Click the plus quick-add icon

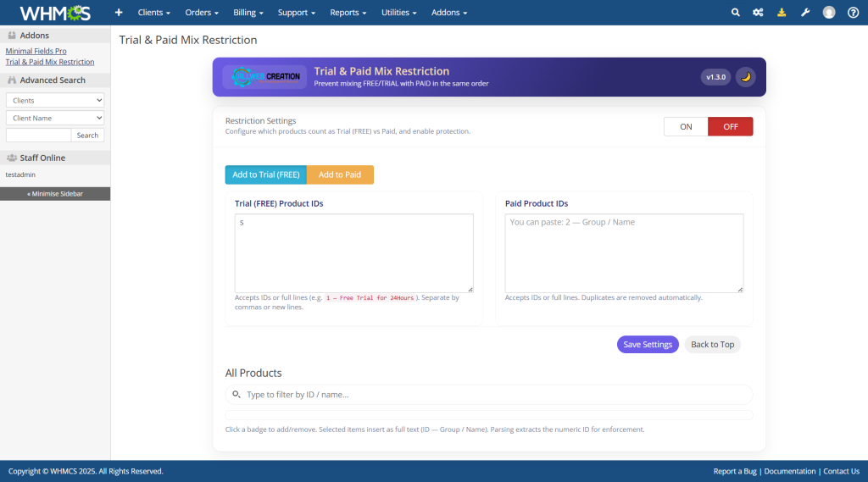click(119, 13)
